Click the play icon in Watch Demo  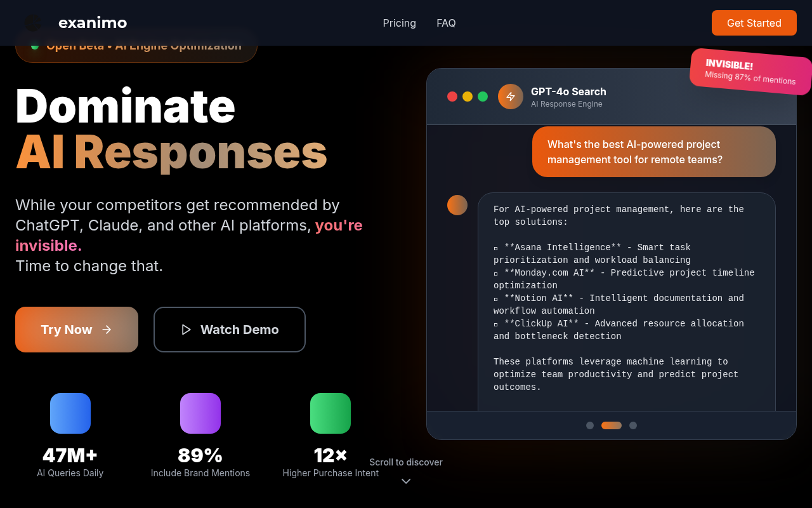pos(186,330)
